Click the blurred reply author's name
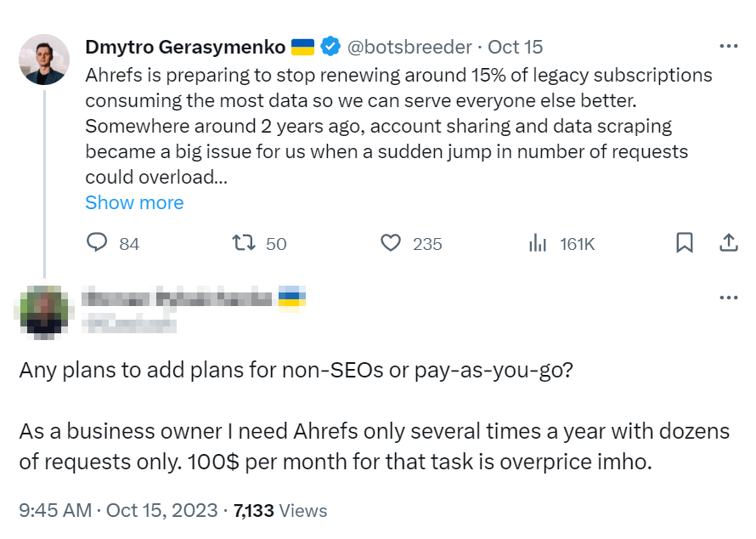Screen dimensions: 756x539 [x=177, y=298]
